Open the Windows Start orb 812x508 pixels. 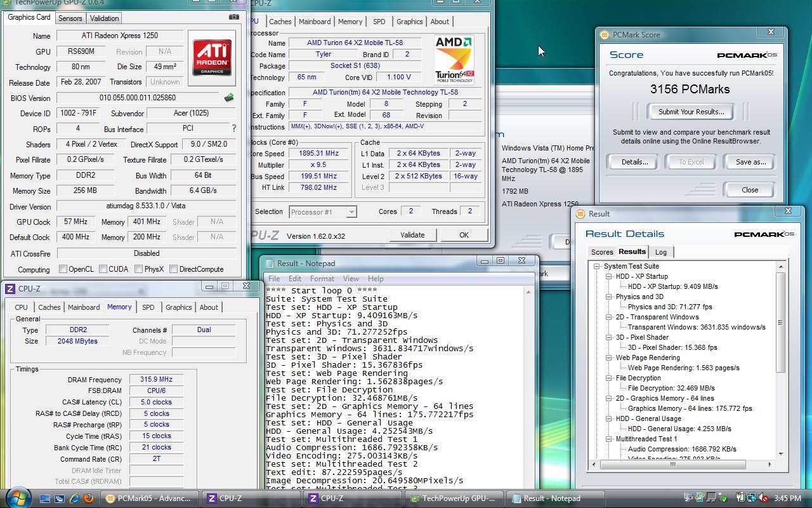click(x=18, y=497)
